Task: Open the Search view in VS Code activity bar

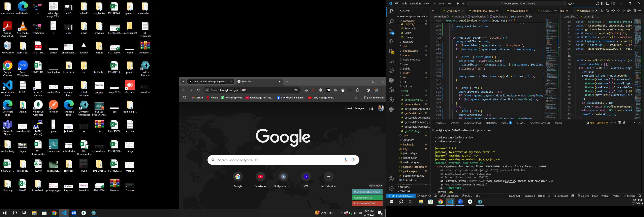Action: (x=391, y=22)
